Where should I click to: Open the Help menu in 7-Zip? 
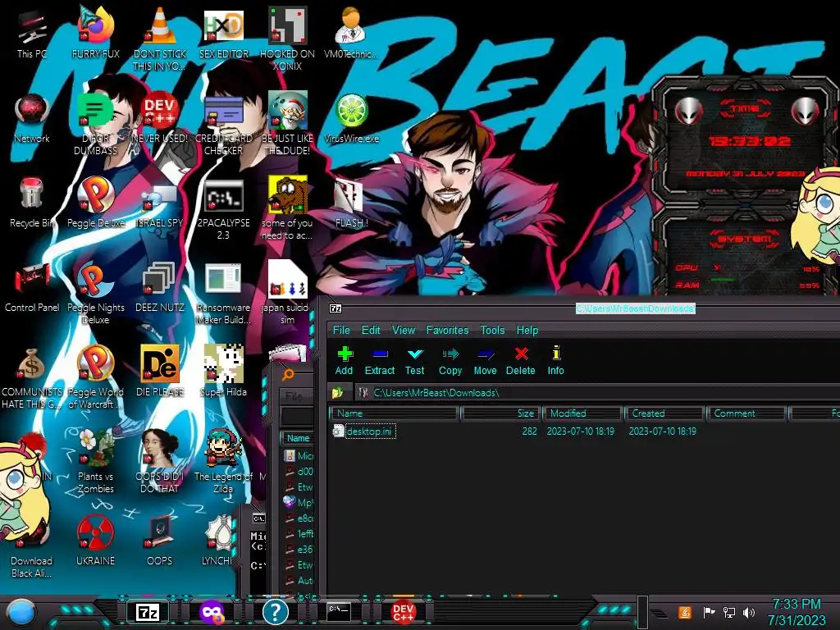click(527, 330)
